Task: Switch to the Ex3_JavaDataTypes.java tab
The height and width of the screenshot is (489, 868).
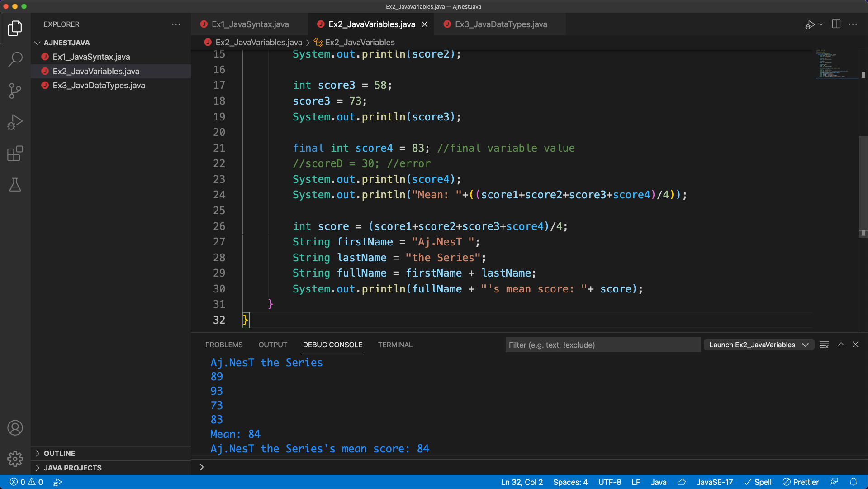Action: (x=501, y=24)
